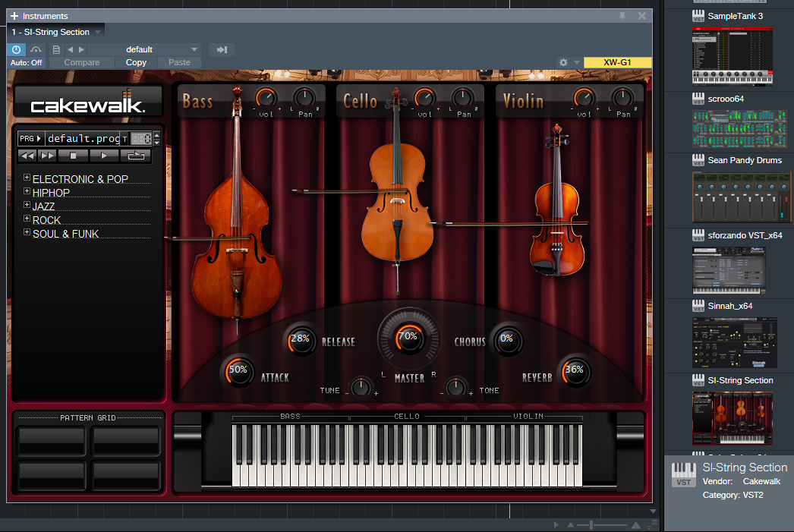Click the TONE knob
This screenshot has width=794, height=532.
click(x=455, y=387)
